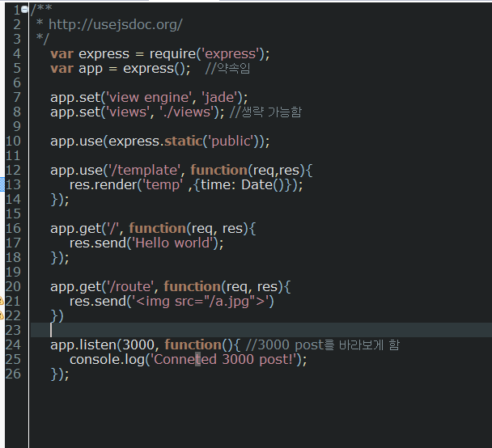Click the img src string on line 21
492x448 pixels.
pos(200,302)
